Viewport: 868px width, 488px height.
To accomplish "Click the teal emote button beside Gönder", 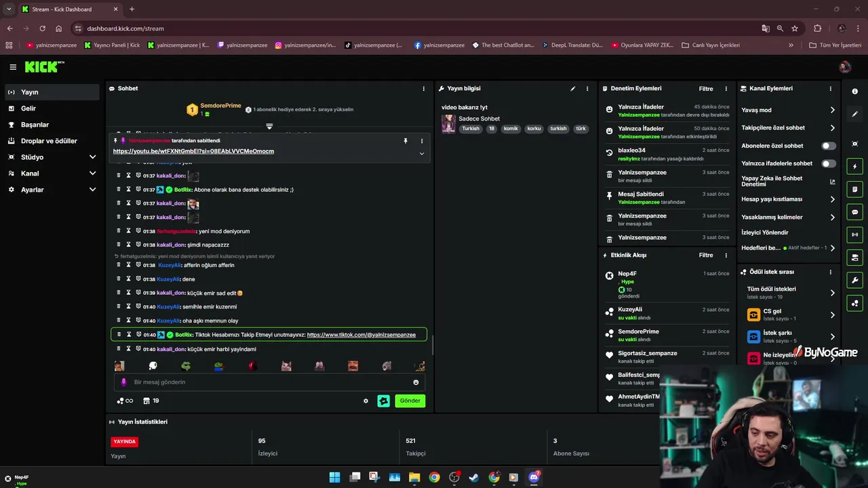I will pyautogui.click(x=384, y=401).
